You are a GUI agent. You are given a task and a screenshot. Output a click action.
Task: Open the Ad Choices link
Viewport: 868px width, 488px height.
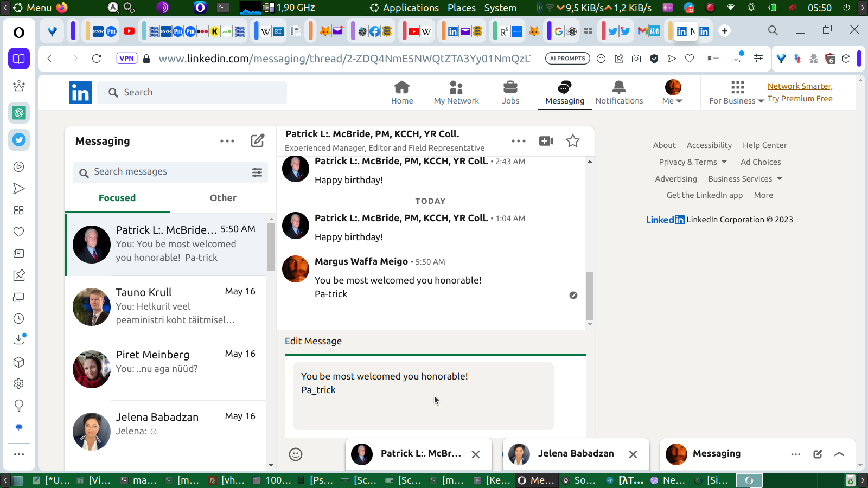(x=761, y=162)
